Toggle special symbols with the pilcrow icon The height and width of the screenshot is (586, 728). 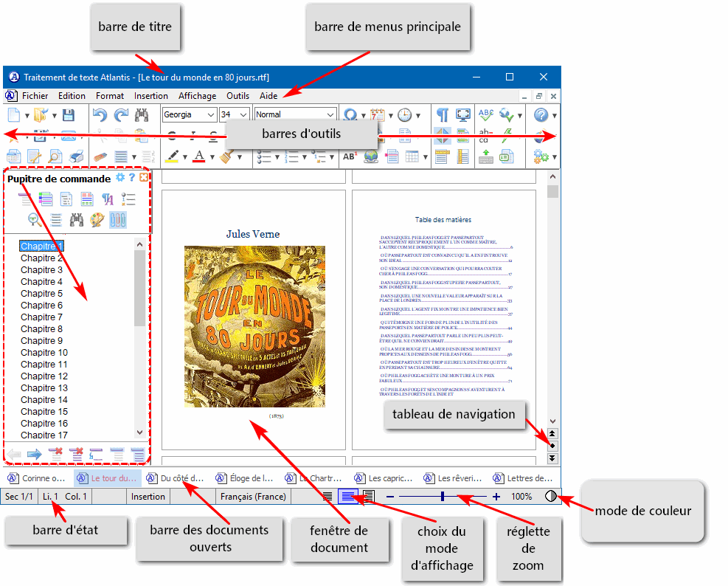click(443, 115)
